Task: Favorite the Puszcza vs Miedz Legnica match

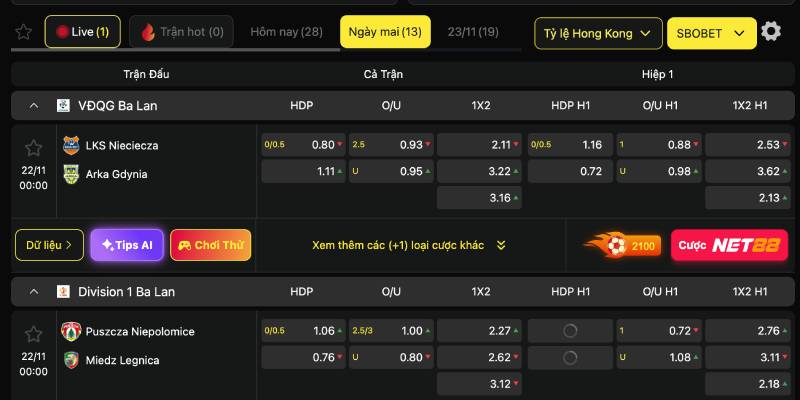Action: click(34, 334)
